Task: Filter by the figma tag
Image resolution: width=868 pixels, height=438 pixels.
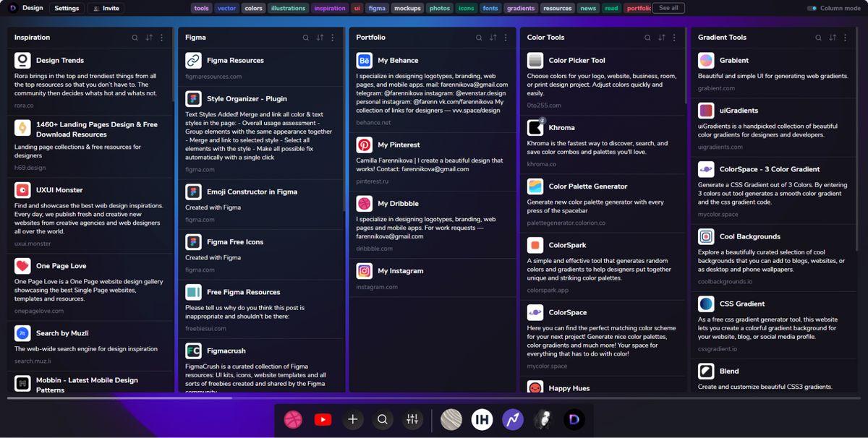Action: coord(377,9)
